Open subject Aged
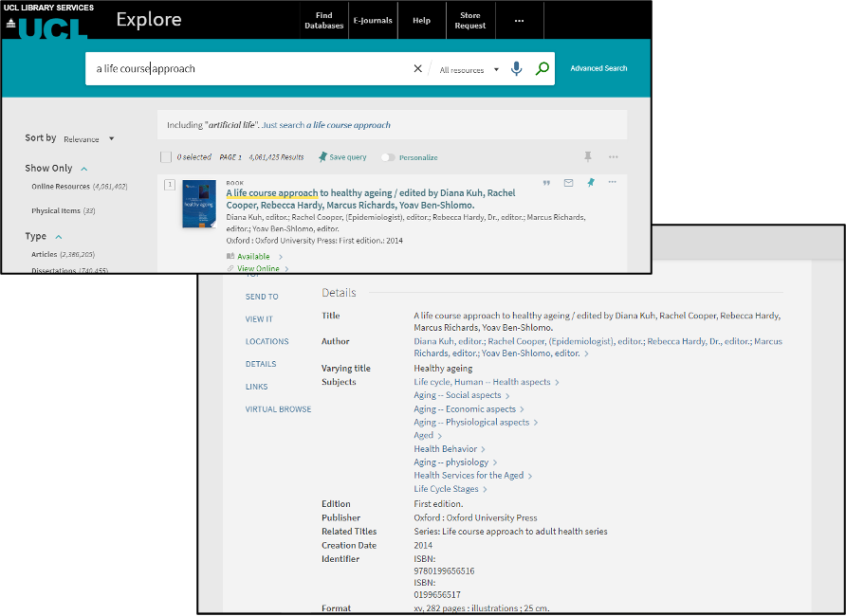The height and width of the screenshot is (616, 846). [424, 435]
